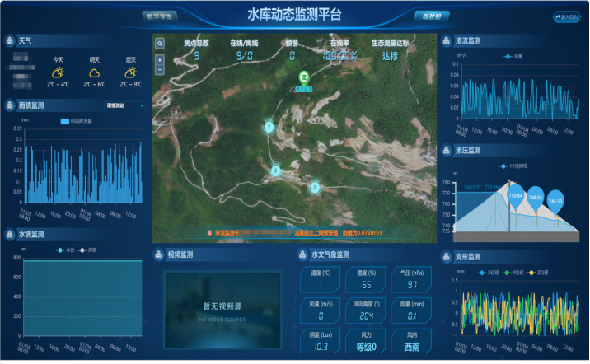The image size is (590, 364).
Task: Toggle the 水位 legend series
Action: click(64, 250)
